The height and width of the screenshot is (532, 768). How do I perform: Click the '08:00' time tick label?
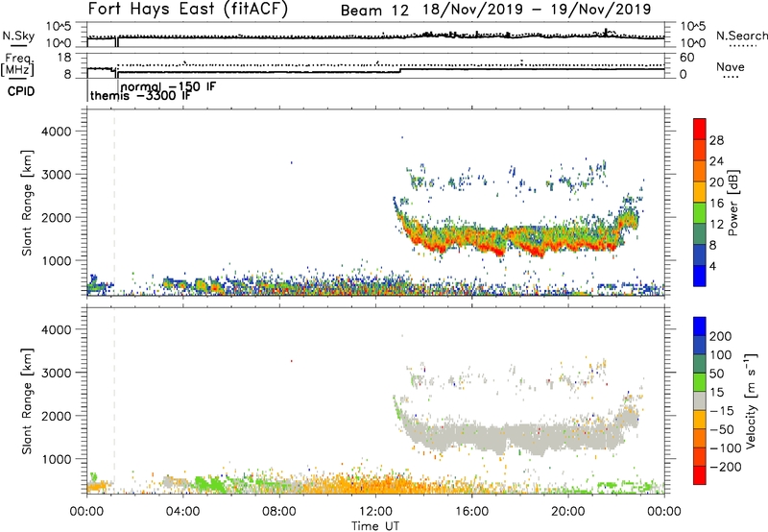279,512
